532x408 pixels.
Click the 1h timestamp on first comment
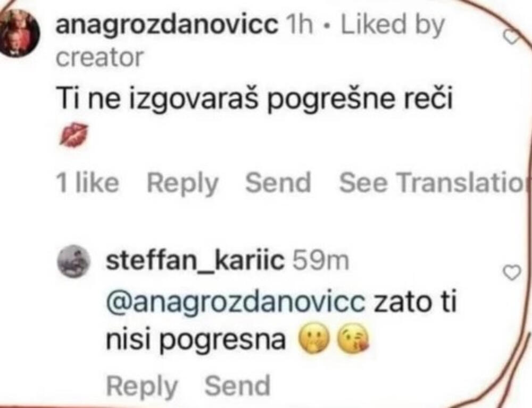point(300,24)
